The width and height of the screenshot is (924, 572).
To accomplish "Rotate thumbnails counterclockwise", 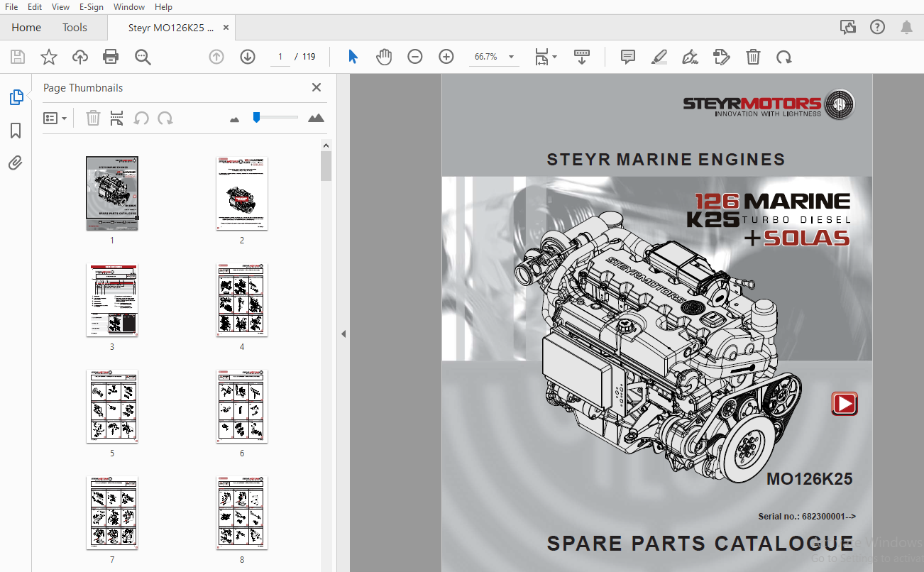I will (141, 119).
